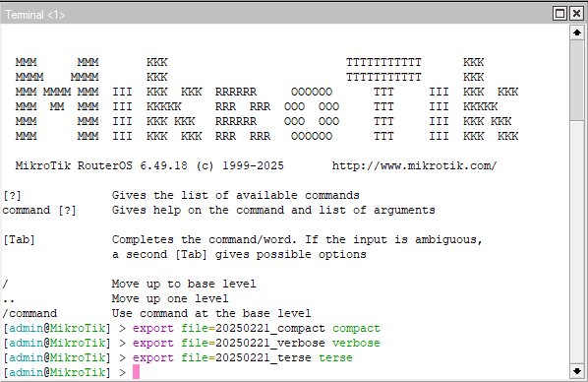Screen dimensions: 588x382
Task: Click the vertical scrollbar thumb
Action: [577, 81]
